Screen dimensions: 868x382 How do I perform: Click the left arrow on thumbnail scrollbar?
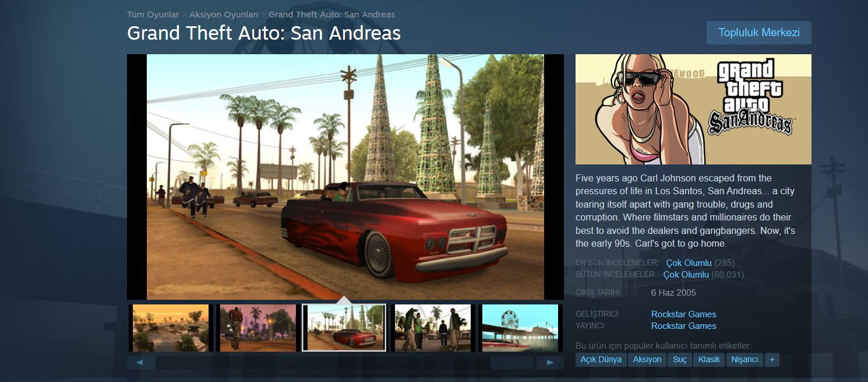(141, 363)
